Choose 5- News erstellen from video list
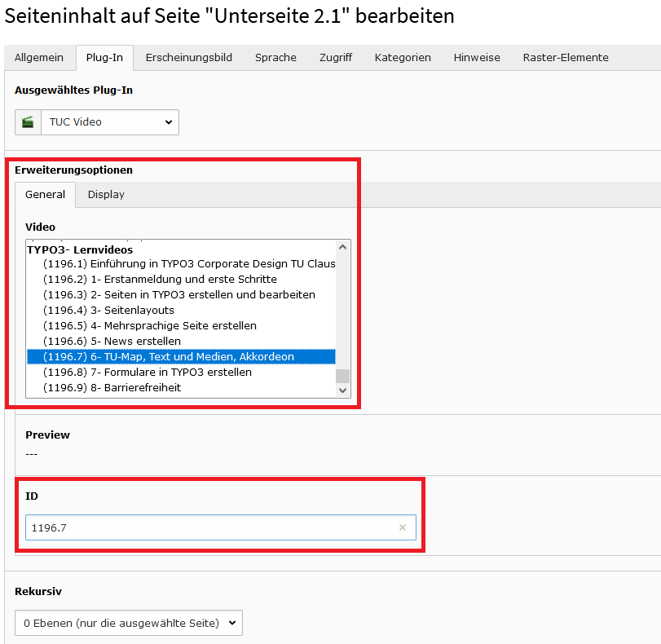Viewport: 661px width, 644px height. pyautogui.click(x=112, y=341)
